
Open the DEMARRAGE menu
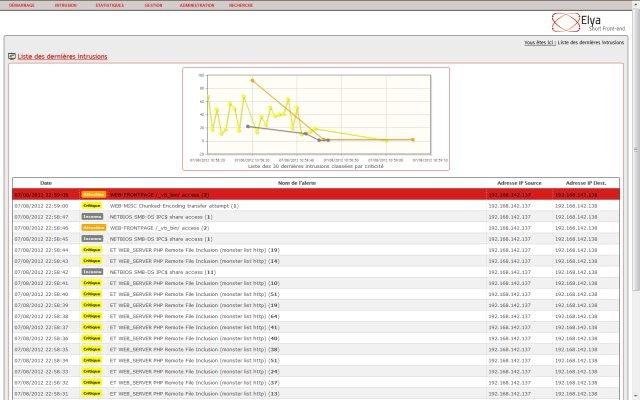(x=22, y=5)
